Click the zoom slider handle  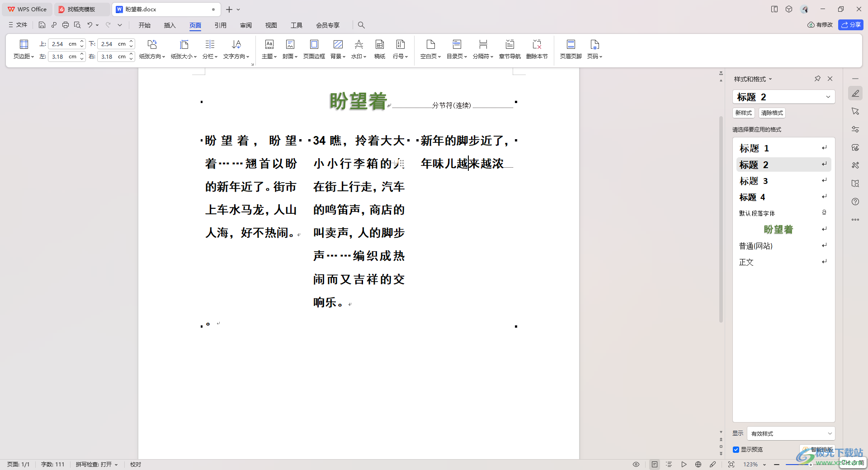[x=811, y=464]
